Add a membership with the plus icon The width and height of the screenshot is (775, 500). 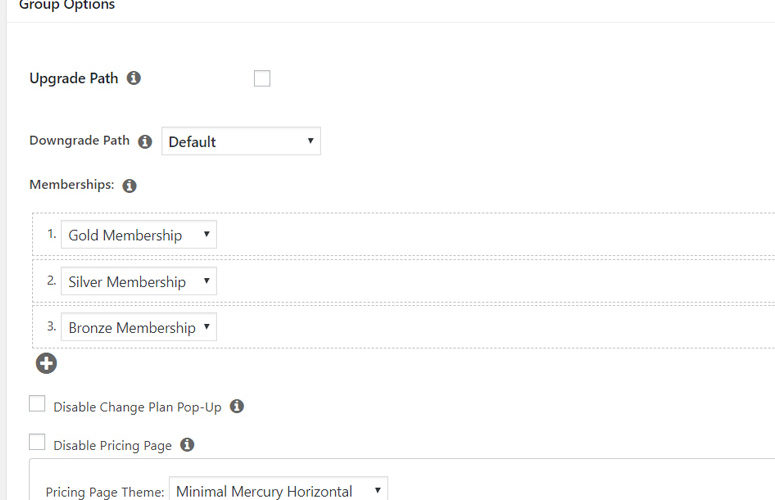pyautogui.click(x=46, y=364)
